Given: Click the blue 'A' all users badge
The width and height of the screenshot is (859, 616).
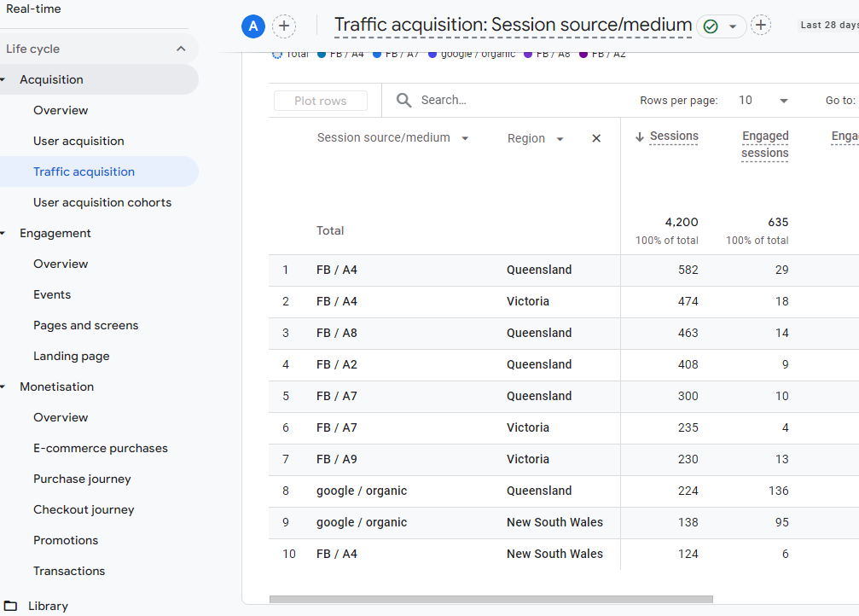Looking at the screenshot, I should (x=252, y=26).
